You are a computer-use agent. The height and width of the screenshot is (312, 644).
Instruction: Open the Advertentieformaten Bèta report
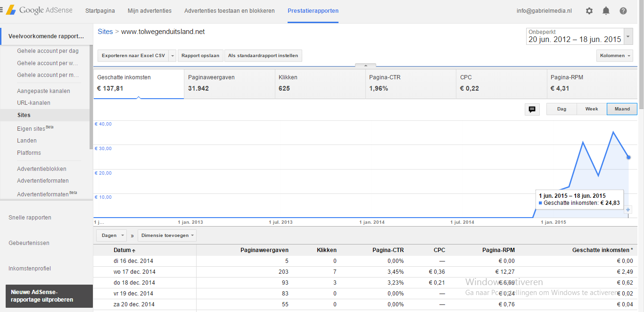click(47, 194)
